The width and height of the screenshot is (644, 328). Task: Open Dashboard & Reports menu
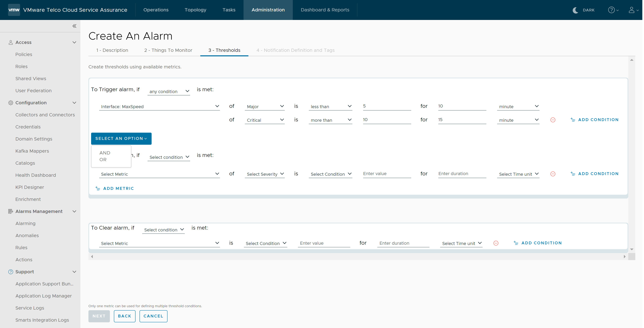point(325,10)
